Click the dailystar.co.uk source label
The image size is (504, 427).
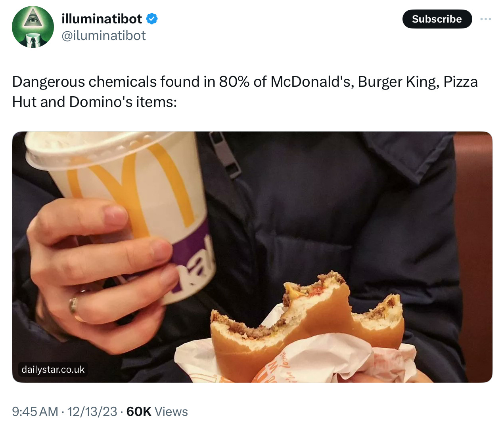click(x=53, y=370)
